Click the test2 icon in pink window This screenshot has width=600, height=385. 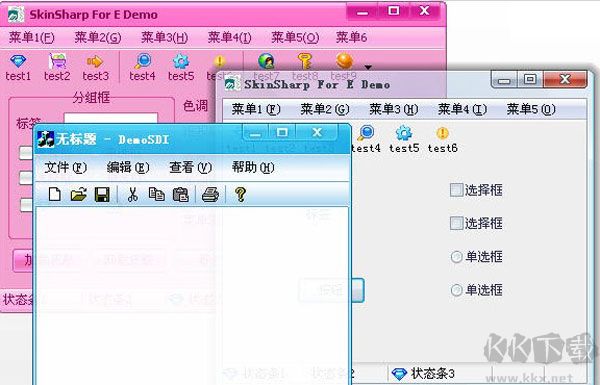tap(57, 61)
